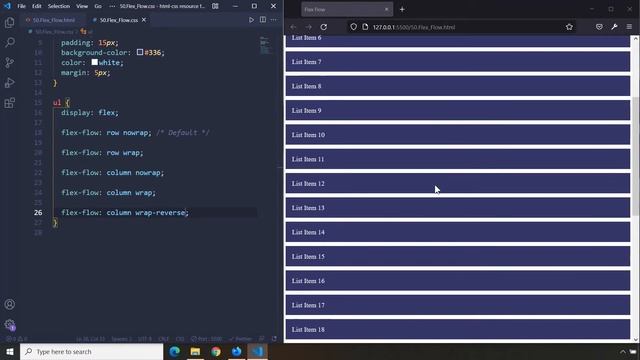The image size is (640, 360).
Task: Close the 50.Flex_Flow.css tab
Action: coord(144,20)
